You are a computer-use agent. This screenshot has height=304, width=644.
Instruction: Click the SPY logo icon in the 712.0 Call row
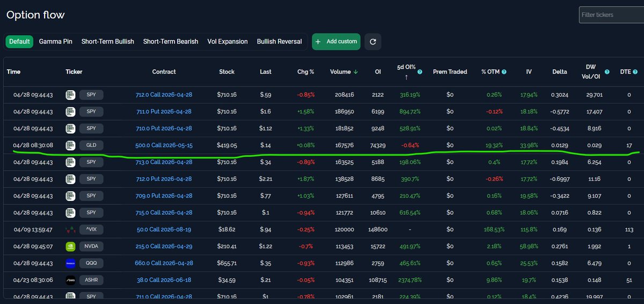pos(70,95)
